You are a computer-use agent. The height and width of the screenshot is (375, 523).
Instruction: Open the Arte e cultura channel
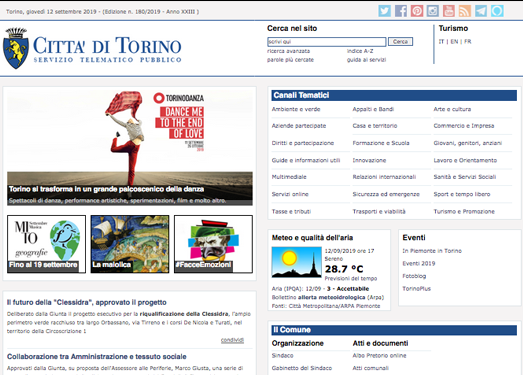pos(452,109)
